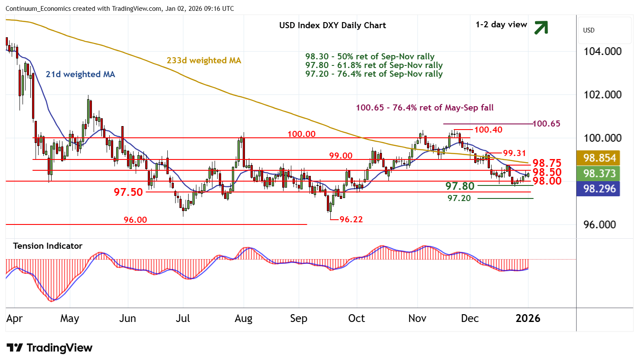Viewport: 639px width, 364px height.
Task: Click the 1-2 day view label
Action: click(x=501, y=25)
